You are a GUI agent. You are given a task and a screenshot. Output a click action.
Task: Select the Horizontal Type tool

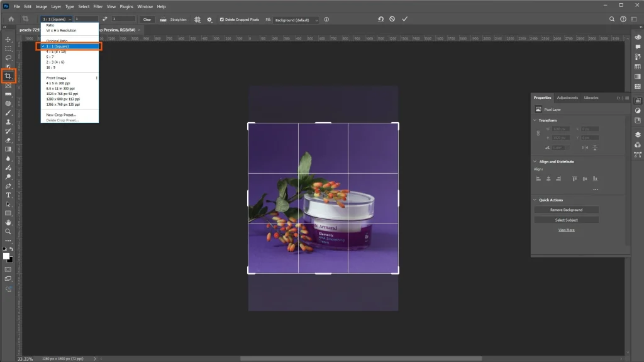[8, 195]
